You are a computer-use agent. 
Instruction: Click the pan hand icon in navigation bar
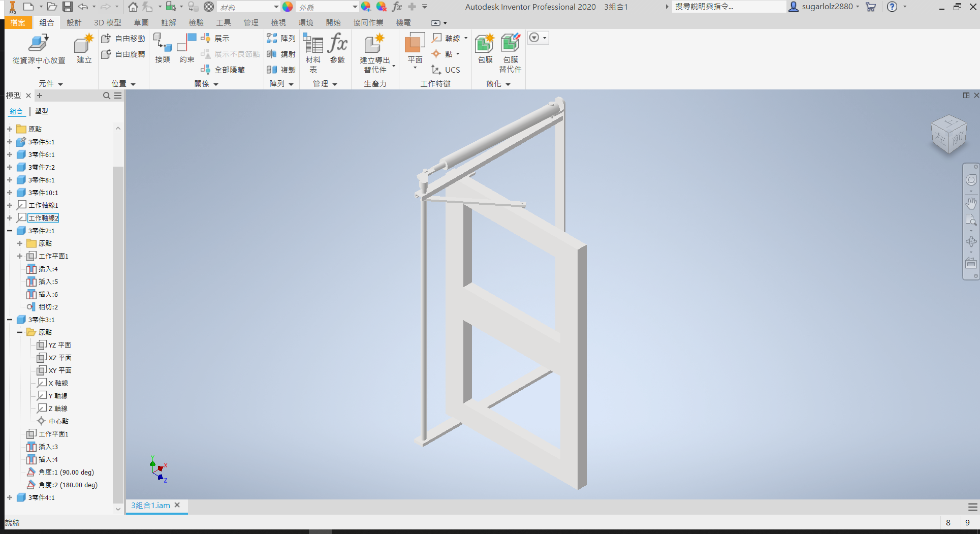click(971, 204)
